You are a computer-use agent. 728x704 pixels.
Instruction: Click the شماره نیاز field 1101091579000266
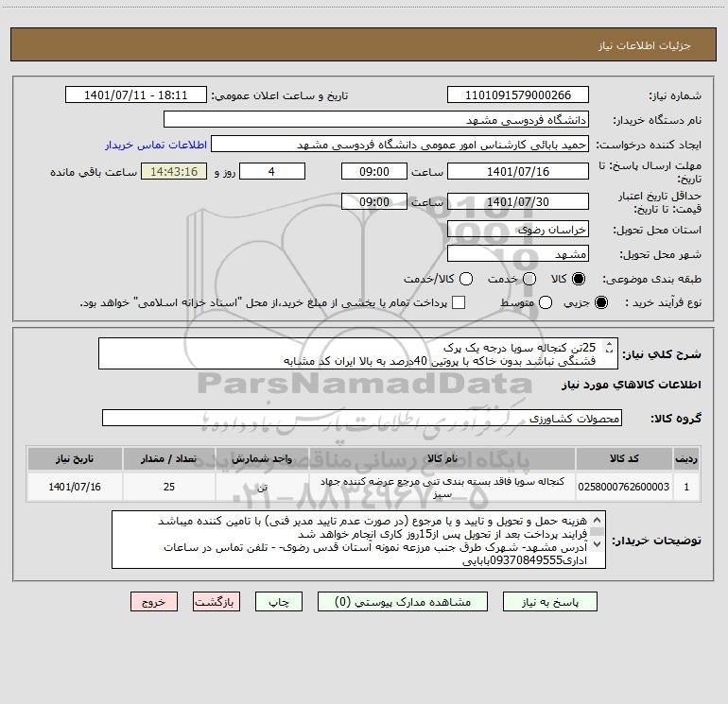[518, 94]
